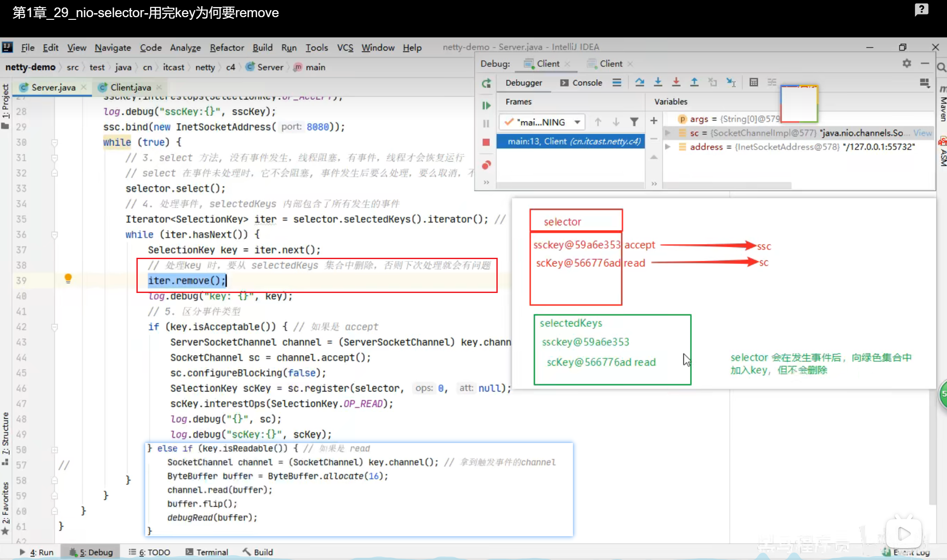Switch to the Client.java editor tab
The image size is (947, 560).
131,87
